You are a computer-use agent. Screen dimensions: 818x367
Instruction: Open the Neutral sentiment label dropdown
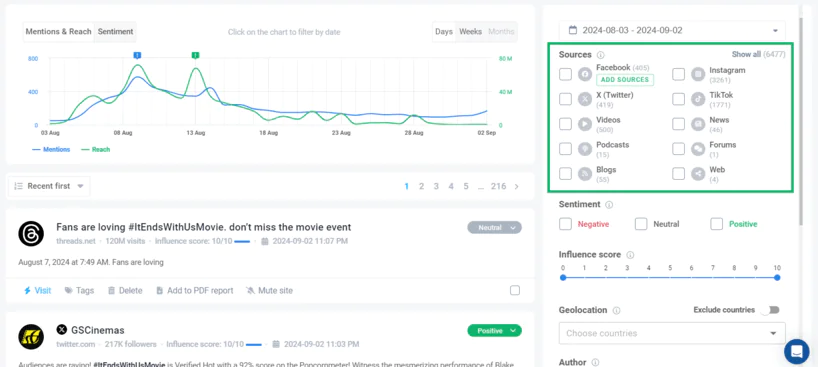pos(495,228)
